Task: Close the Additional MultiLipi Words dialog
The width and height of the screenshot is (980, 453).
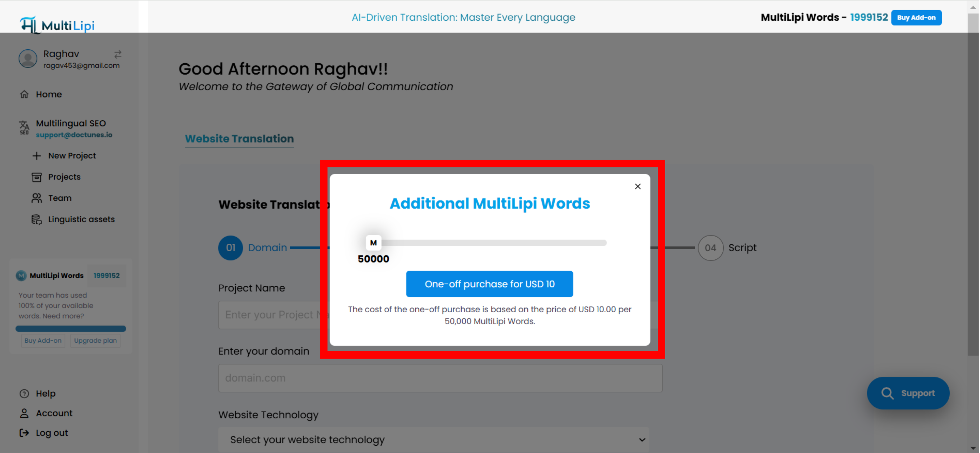Action: (x=638, y=186)
